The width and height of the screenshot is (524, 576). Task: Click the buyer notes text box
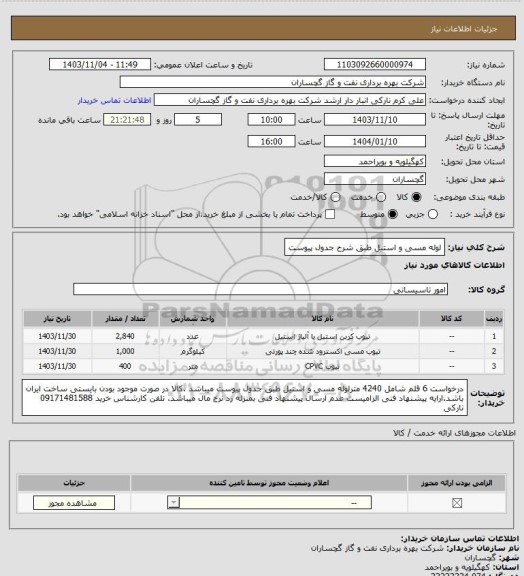245,398
